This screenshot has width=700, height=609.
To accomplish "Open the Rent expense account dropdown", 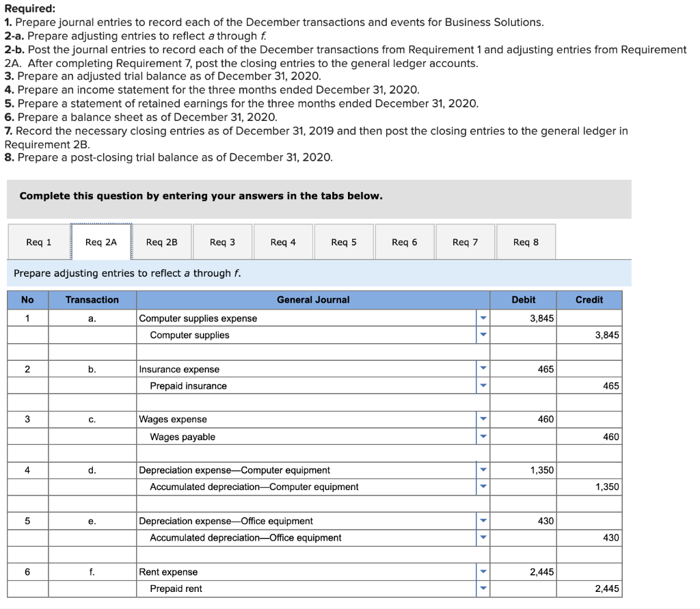I will coord(483,572).
